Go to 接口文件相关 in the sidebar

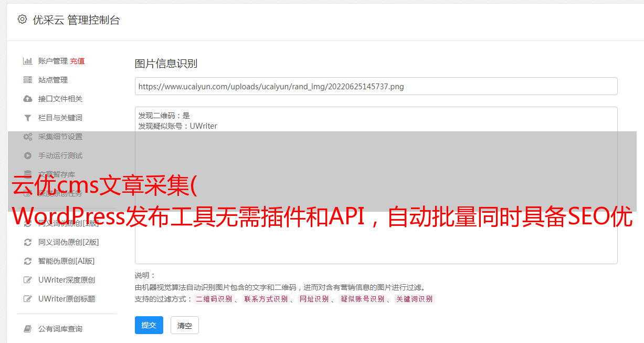60,99
